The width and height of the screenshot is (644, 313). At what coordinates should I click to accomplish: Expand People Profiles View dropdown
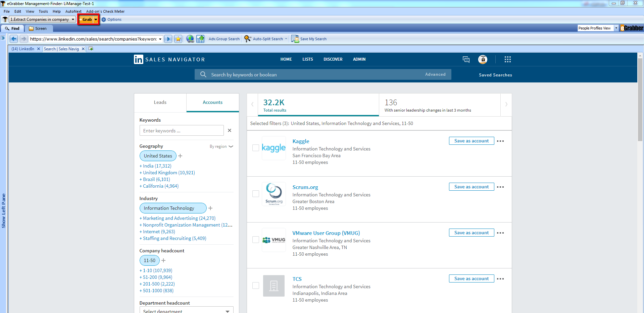click(x=616, y=28)
